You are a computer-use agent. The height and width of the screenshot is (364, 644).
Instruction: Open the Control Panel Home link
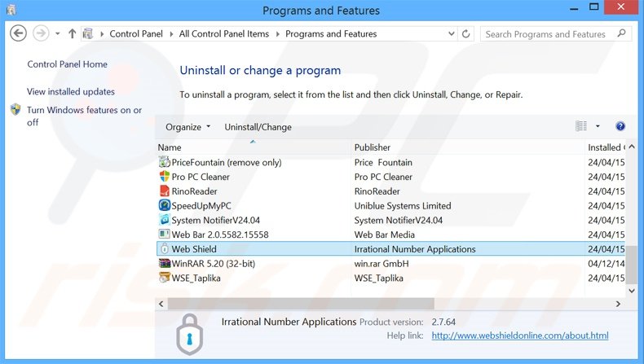pos(68,64)
